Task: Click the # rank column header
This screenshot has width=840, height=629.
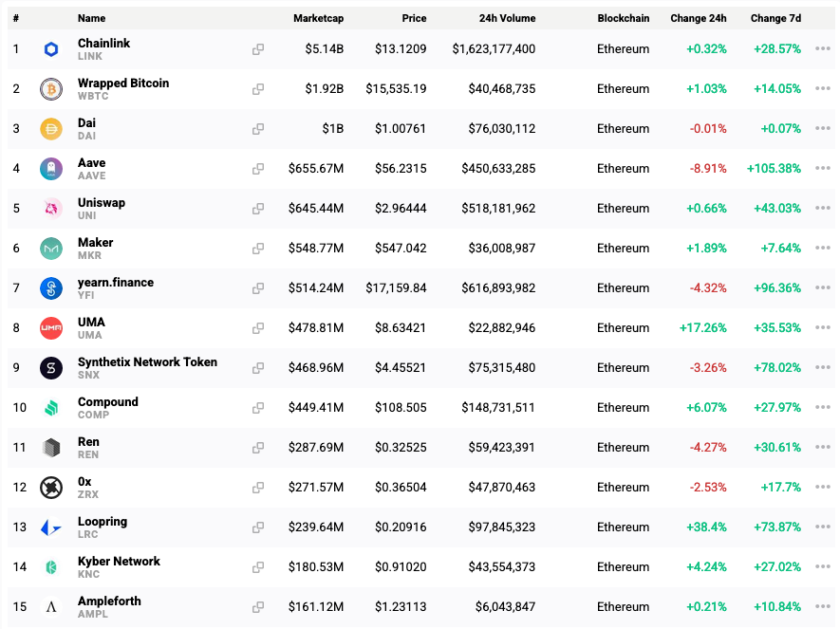Action: [x=16, y=18]
